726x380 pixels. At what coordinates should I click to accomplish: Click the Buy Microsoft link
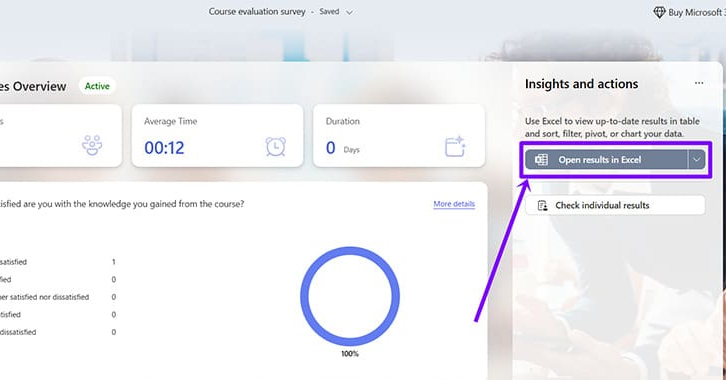(696, 12)
